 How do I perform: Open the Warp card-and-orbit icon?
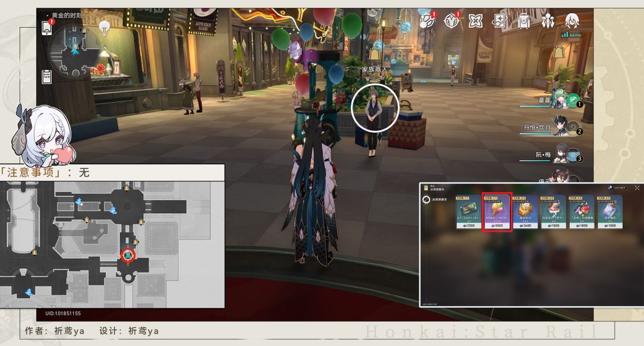click(x=500, y=20)
